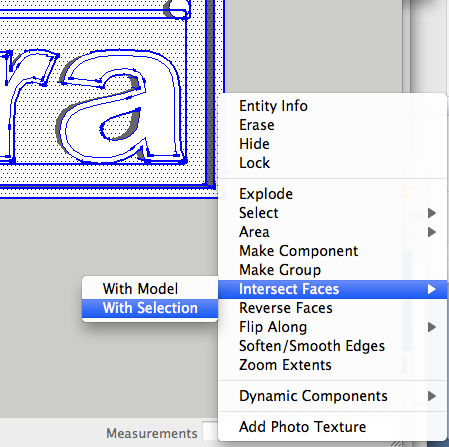Expand the Area submenu
449x447 pixels.
(332, 232)
